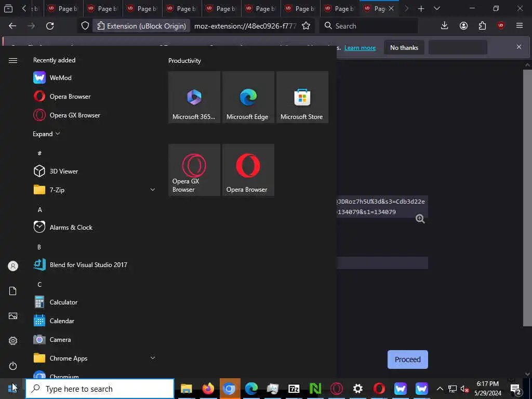Close the active Firefox tab
This screenshot has height=399, width=532.
[x=391, y=8]
